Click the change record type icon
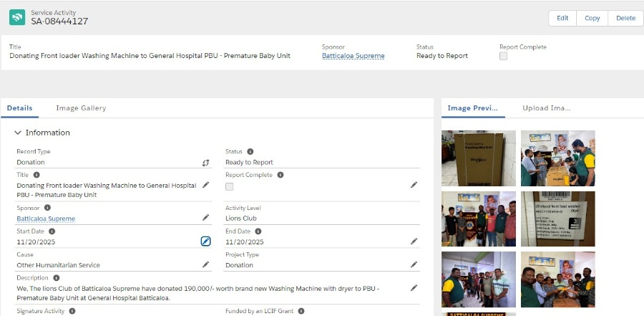This screenshot has height=316, width=644. (205, 163)
